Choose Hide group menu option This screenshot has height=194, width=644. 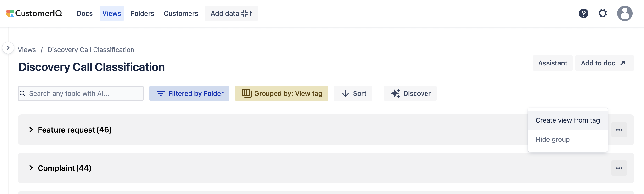pos(553,139)
